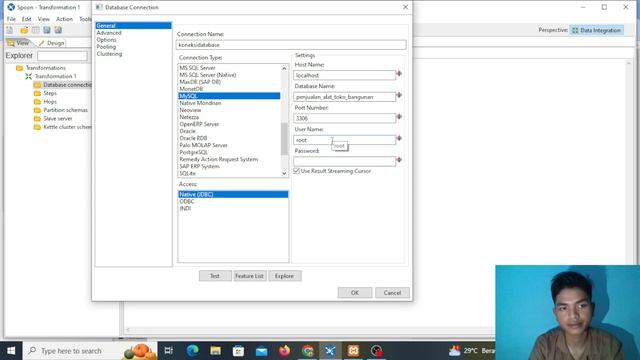Select Data Integration perspective
The image size is (640, 360).
click(x=597, y=30)
